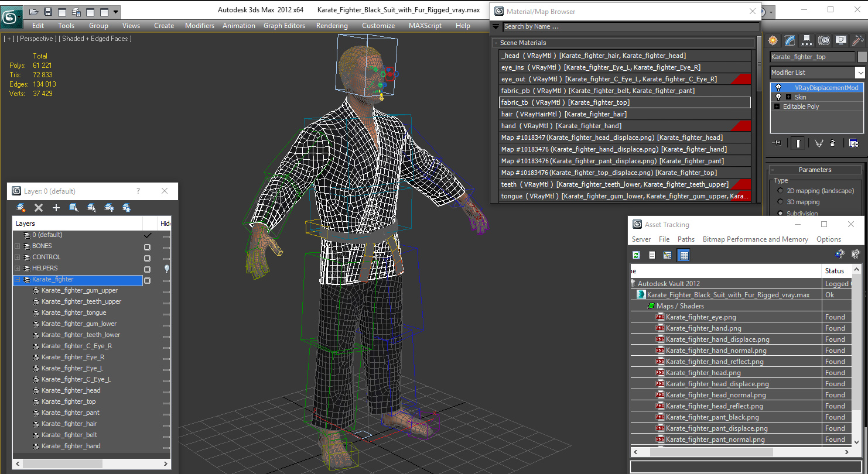Click Perspective viewport label
Screen dimensions: 868x474
tap(36, 39)
